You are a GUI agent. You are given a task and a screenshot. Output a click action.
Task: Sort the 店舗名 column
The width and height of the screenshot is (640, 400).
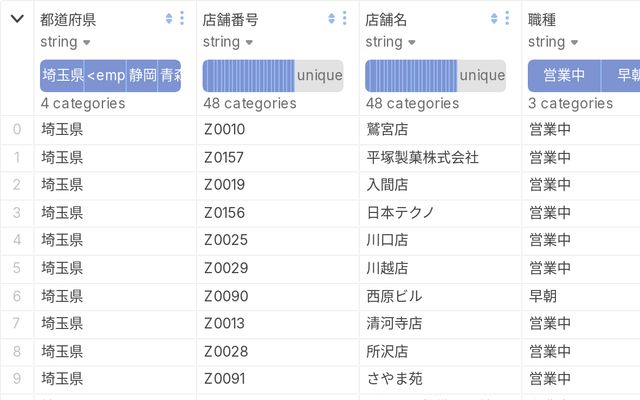(494, 19)
